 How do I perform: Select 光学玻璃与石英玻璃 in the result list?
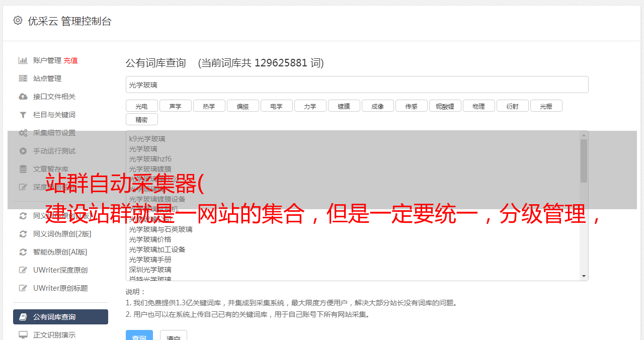[160, 229]
